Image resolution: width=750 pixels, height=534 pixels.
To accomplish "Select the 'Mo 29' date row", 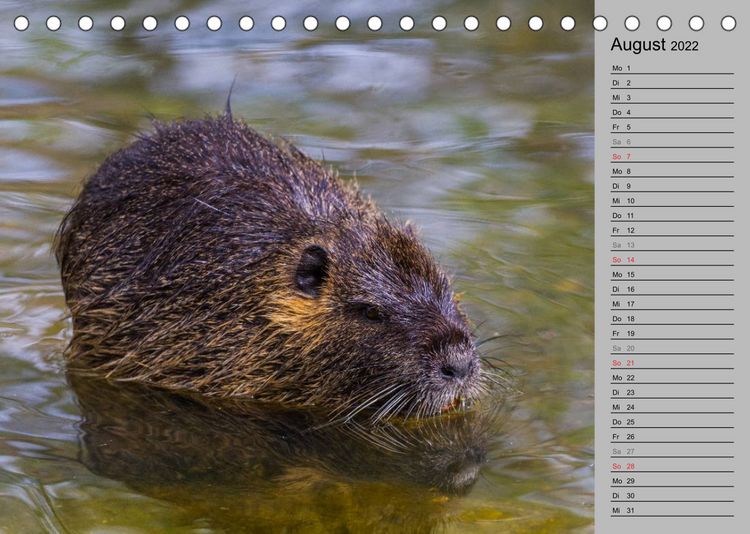I will point(672,481).
